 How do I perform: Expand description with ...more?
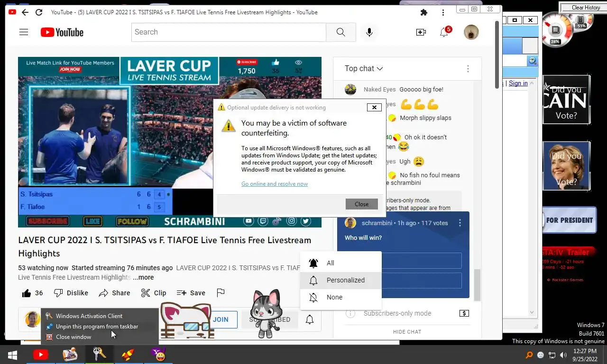(143, 277)
